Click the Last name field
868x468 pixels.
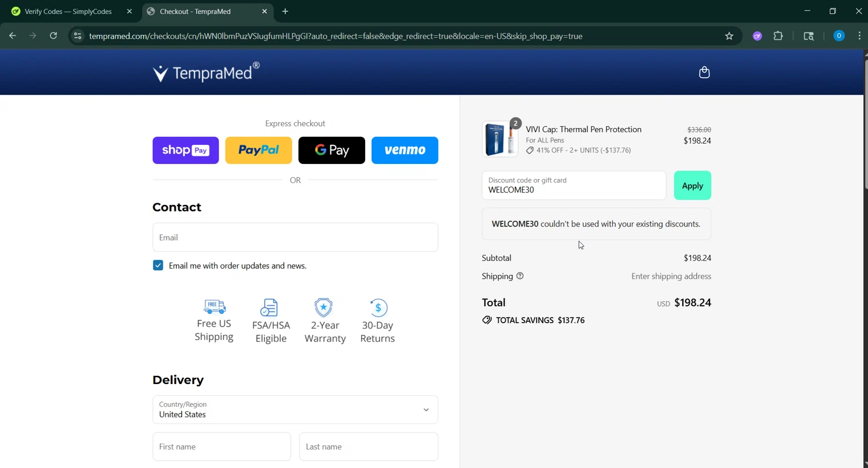(369, 447)
